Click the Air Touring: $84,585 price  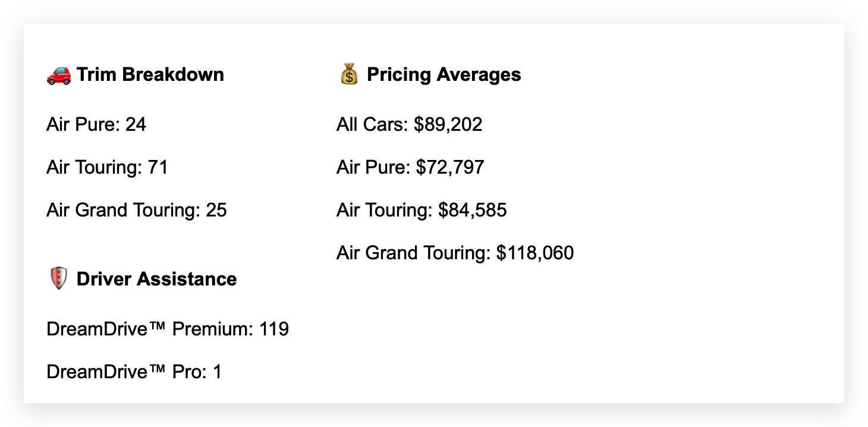(x=422, y=211)
